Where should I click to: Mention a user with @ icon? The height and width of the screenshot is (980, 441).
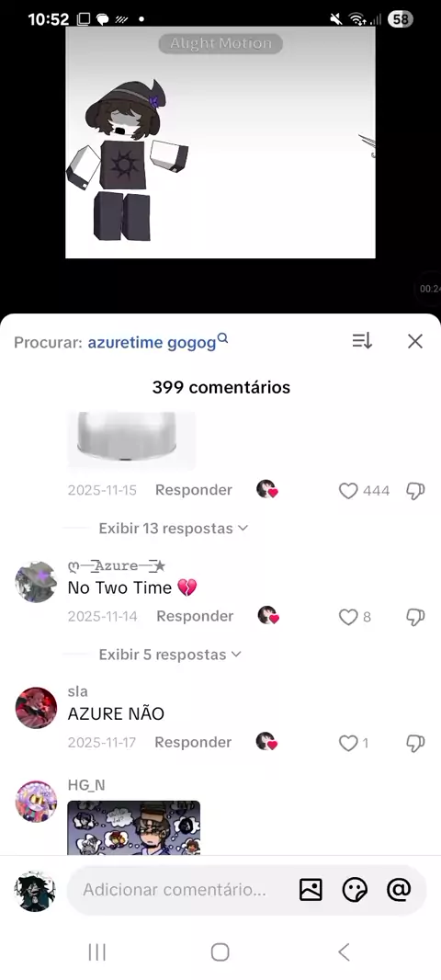pos(399,889)
